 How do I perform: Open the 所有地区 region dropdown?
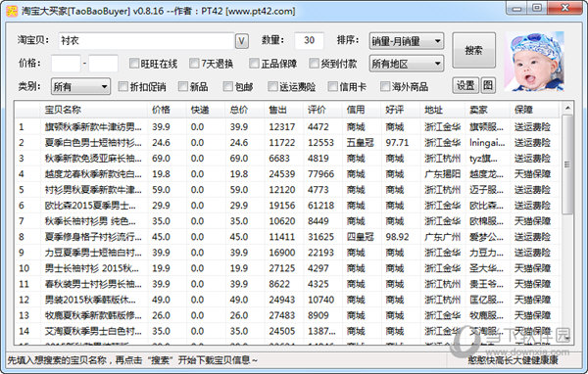click(x=407, y=64)
